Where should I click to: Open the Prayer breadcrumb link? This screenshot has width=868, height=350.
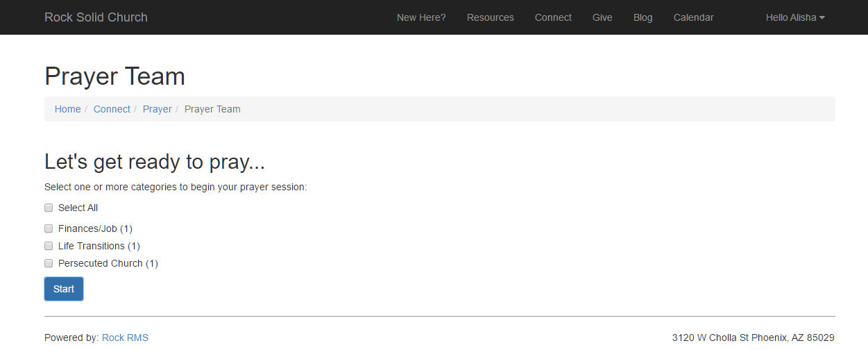point(158,109)
